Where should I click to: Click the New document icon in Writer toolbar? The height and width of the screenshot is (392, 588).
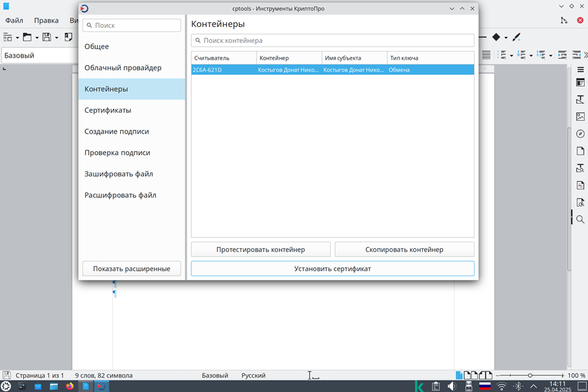[x=7, y=37]
